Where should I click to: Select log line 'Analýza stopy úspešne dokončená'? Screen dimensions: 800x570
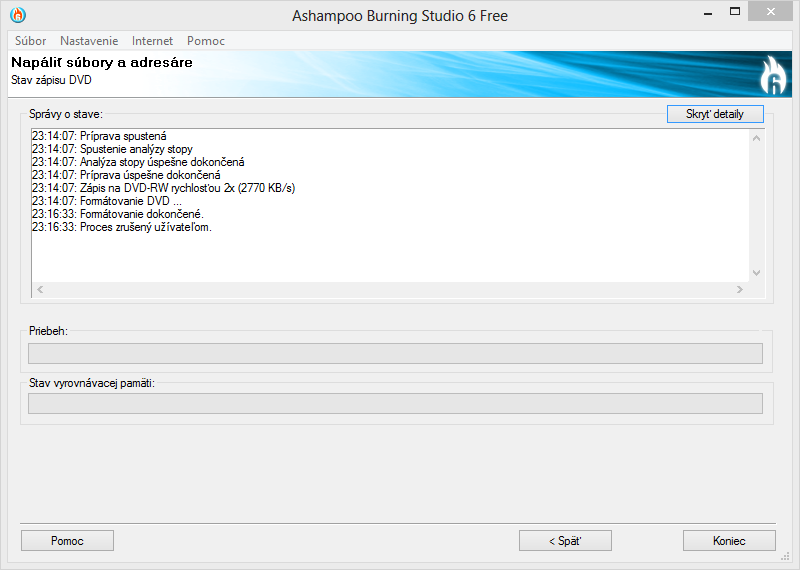(138, 162)
